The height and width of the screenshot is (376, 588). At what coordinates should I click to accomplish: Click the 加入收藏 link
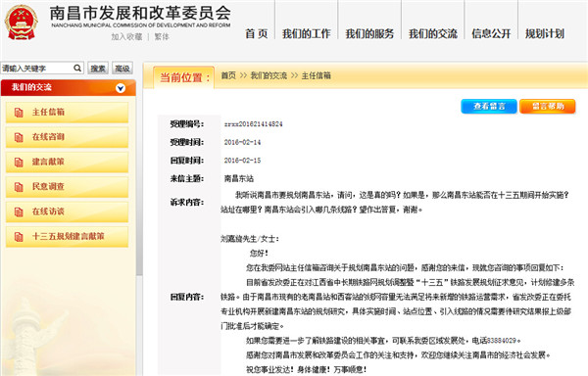(126, 36)
